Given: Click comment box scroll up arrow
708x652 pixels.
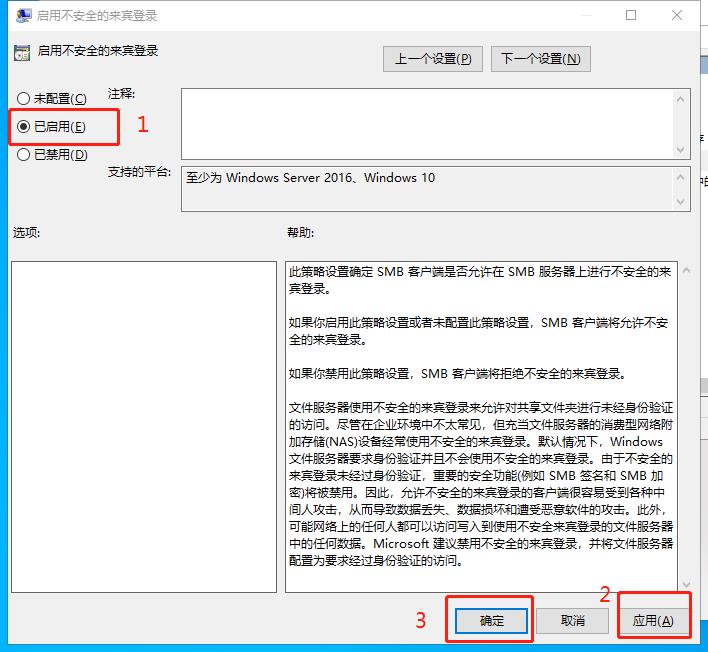Looking at the screenshot, I should click(681, 99).
